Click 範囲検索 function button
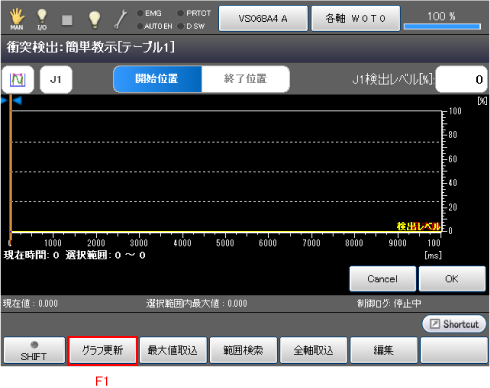The height and width of the screenshot is (388, 490). point(243,350)
